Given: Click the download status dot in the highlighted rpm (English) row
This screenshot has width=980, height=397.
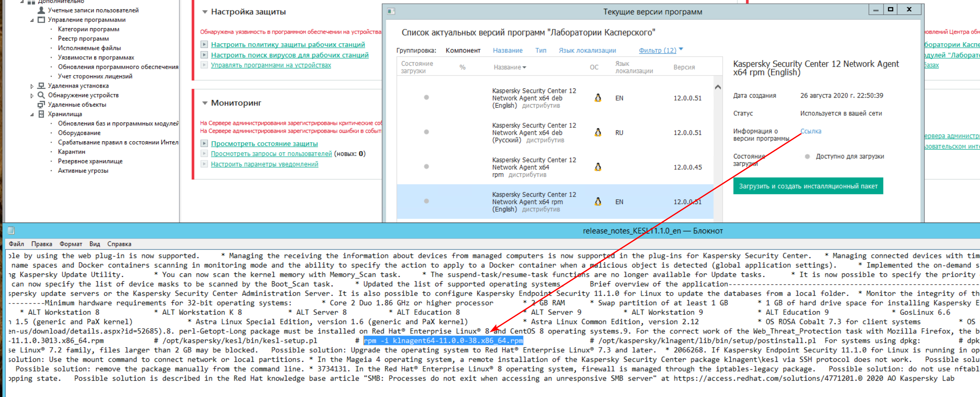Looking at the screenshot, I should pyautogui.click(x=426, y=201).
